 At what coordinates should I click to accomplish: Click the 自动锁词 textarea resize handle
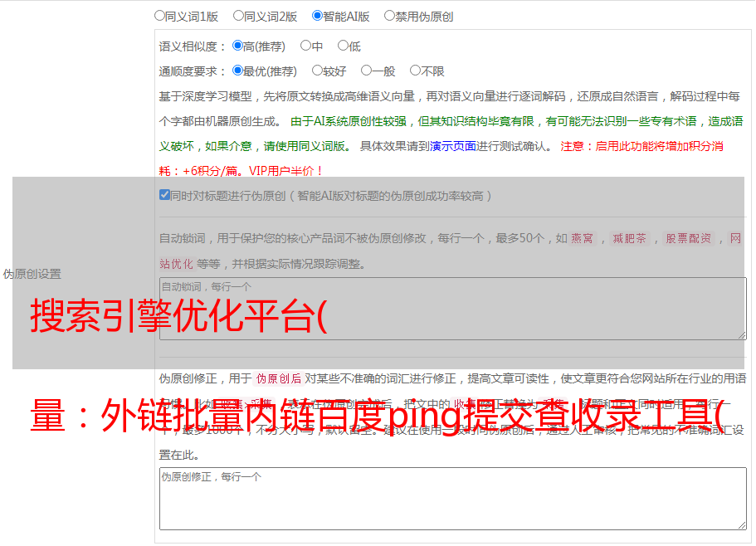click(x=742, y=335)
